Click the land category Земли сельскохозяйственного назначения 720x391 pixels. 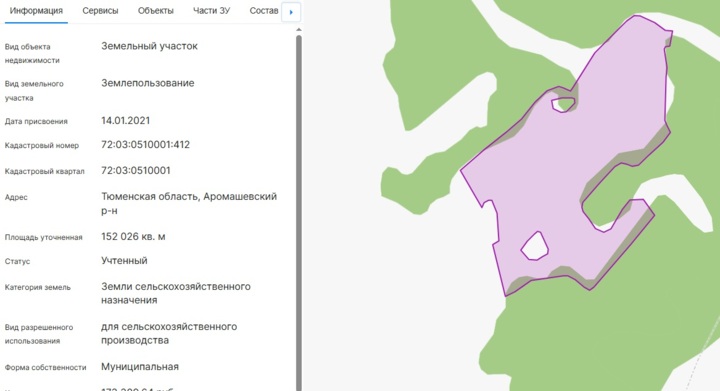pos(175,293)
